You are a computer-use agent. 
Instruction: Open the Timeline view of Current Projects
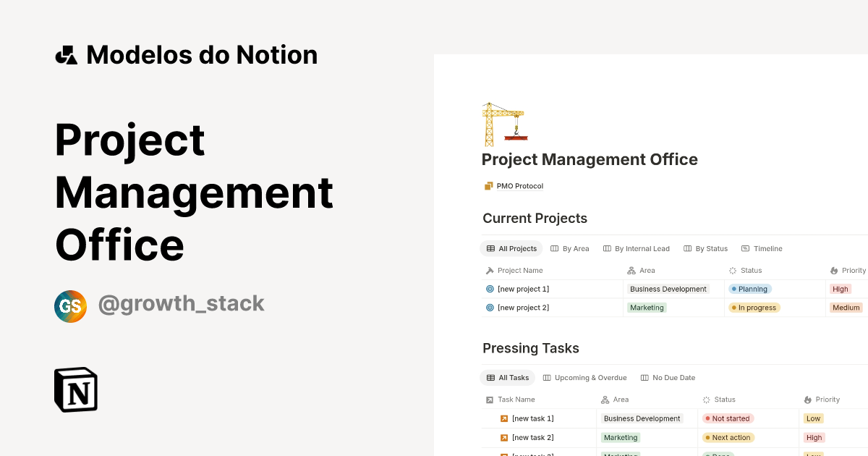[762, 248]
